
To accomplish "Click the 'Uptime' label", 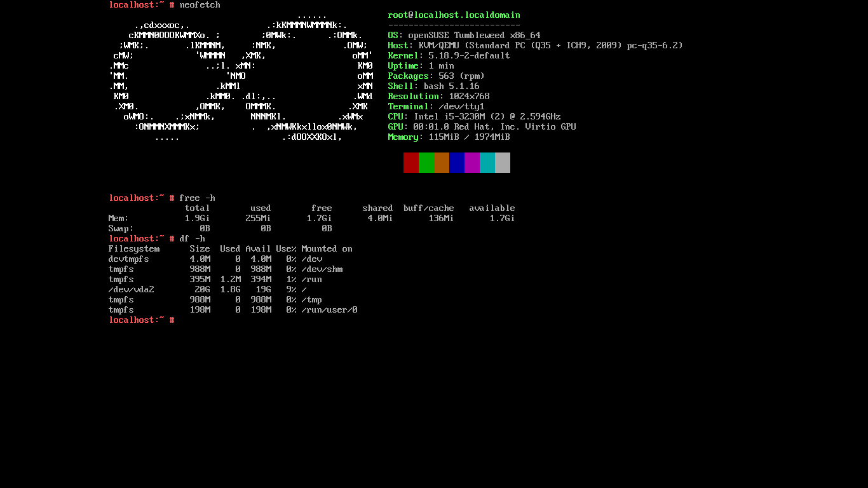I will tap(403, 66).
